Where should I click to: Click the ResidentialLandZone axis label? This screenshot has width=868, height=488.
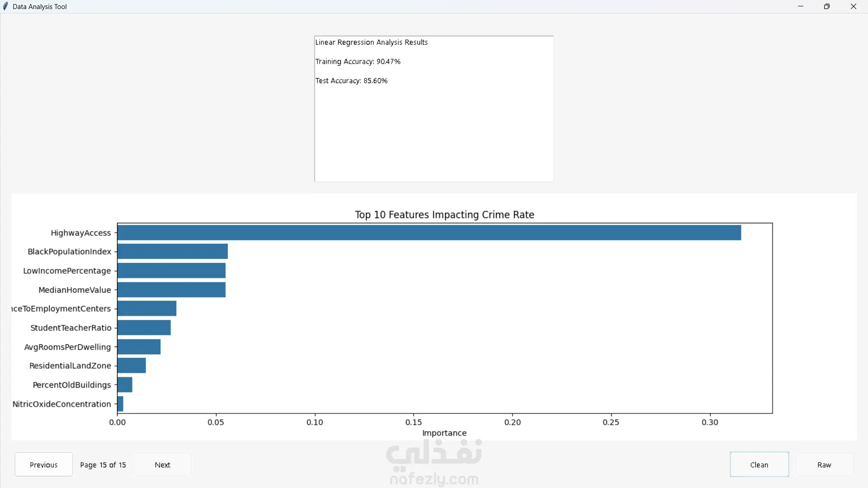70,366
